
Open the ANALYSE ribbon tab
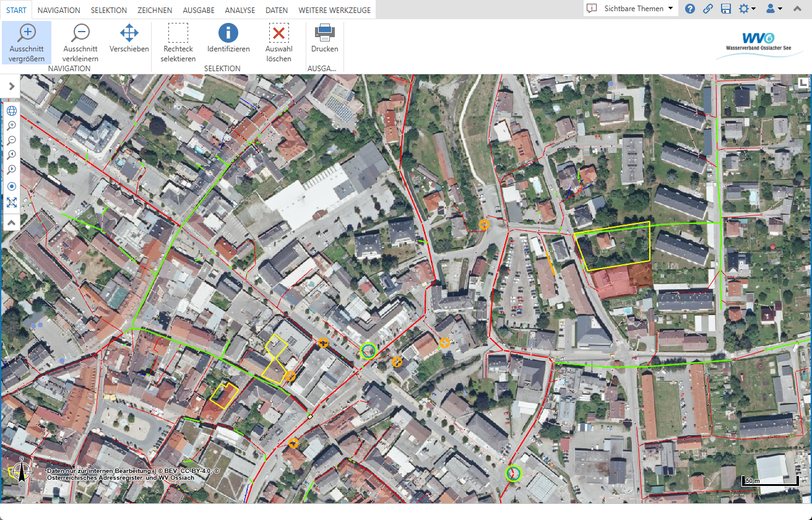(240, 11)
